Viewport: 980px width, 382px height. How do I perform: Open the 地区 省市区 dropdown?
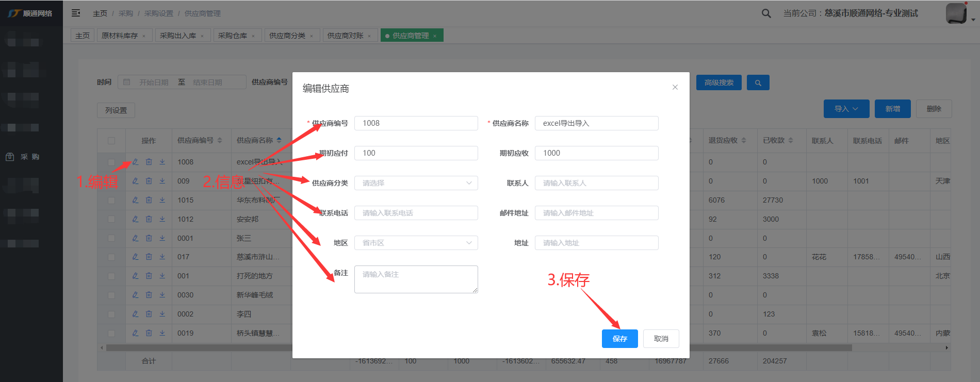click(x=416, y=243)
